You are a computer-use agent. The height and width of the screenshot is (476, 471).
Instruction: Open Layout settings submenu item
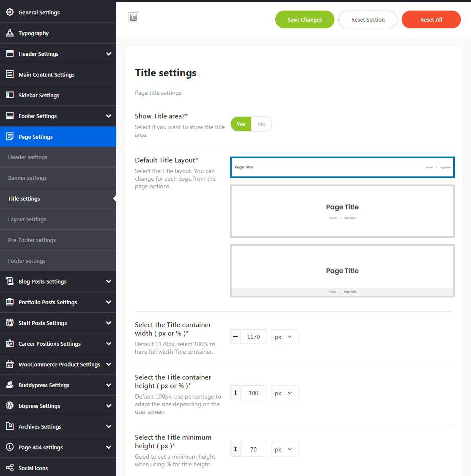click(x=27, y=220)
